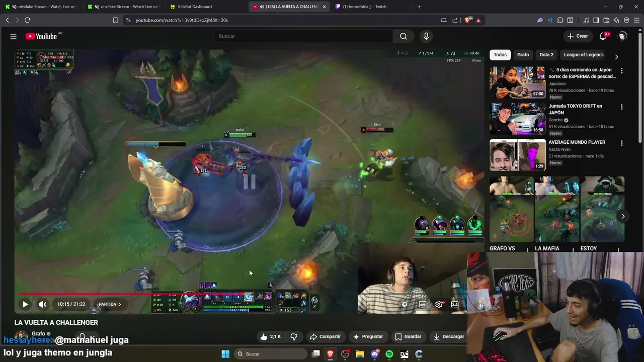The height and width of the screenshot is (362, 644).
Task: Toggle theater mode in the player
Action: coord(455,304)
